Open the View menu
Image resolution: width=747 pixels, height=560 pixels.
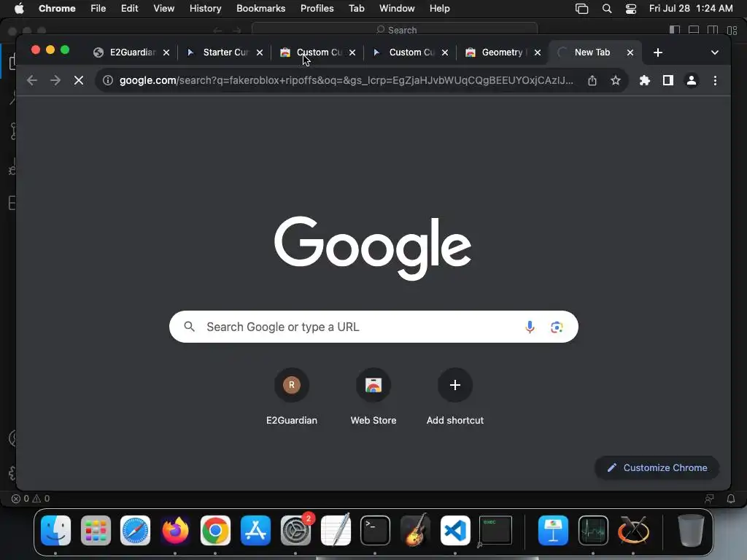tap(164, 9)
